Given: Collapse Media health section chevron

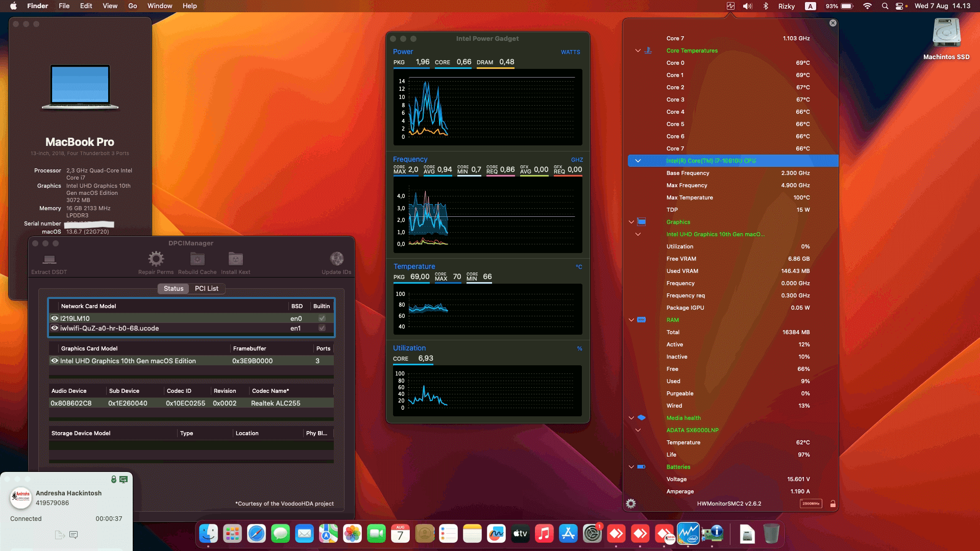Looking at the screenshot, I should click(x=631, y=418).
